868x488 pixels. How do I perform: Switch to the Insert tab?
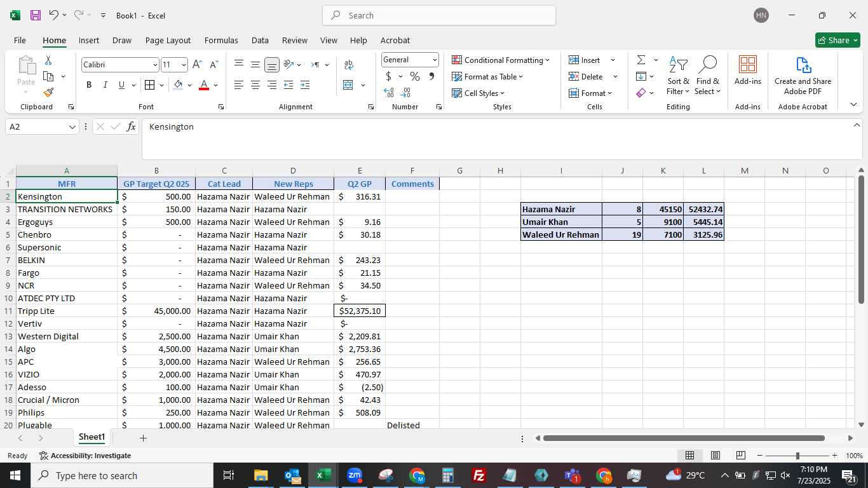coord(89,40)
